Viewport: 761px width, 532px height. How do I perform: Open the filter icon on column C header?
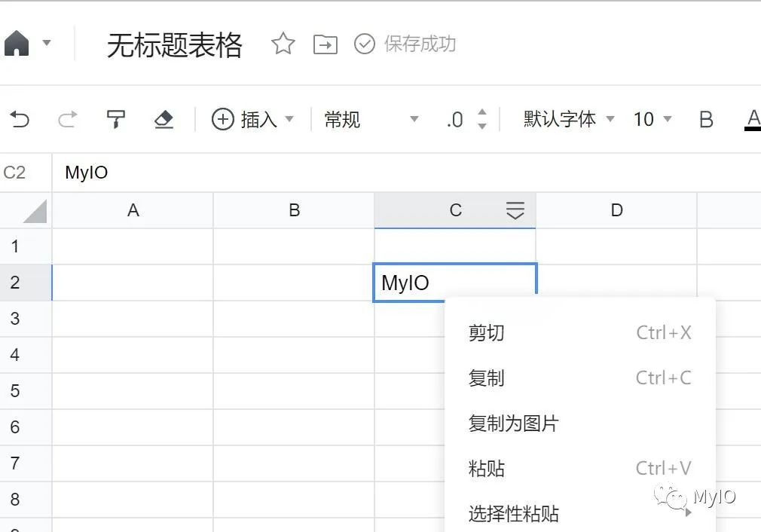pyautogui.click(x=515, y=210)
